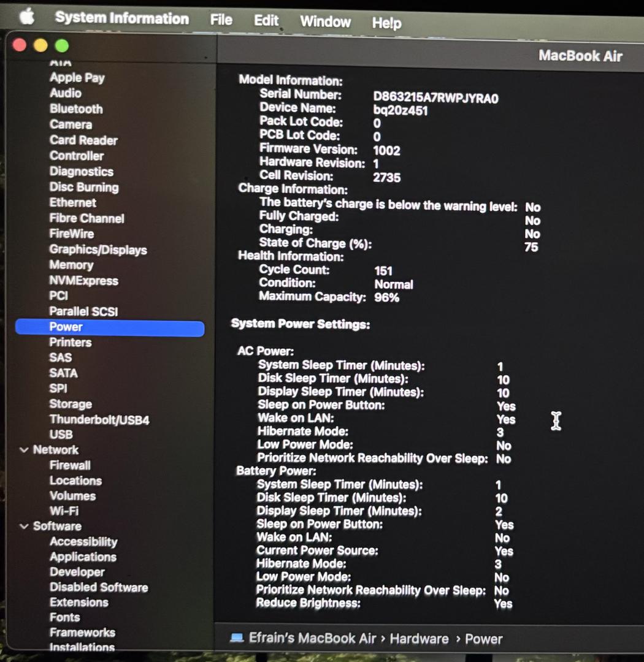
Task: Click cycle count value 151
Action: 383,271
